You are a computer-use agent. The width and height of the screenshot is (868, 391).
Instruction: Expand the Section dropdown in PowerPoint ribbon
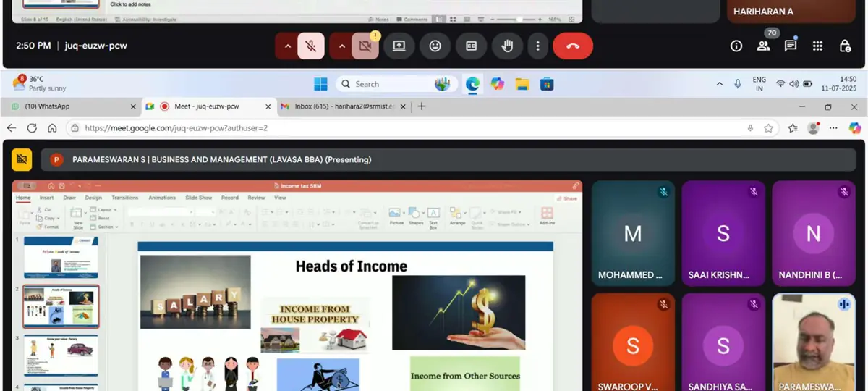click(106, 227)
